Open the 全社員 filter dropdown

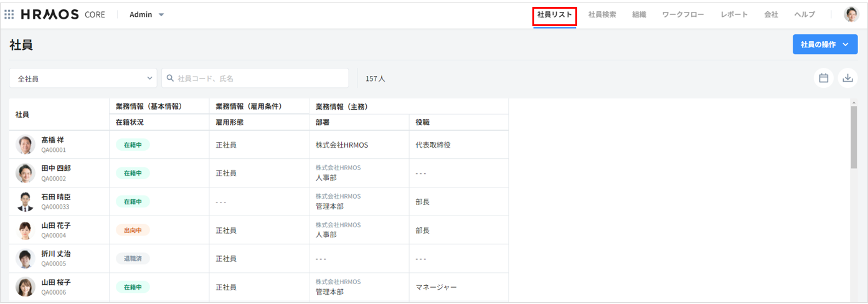(x=83, y=78)
